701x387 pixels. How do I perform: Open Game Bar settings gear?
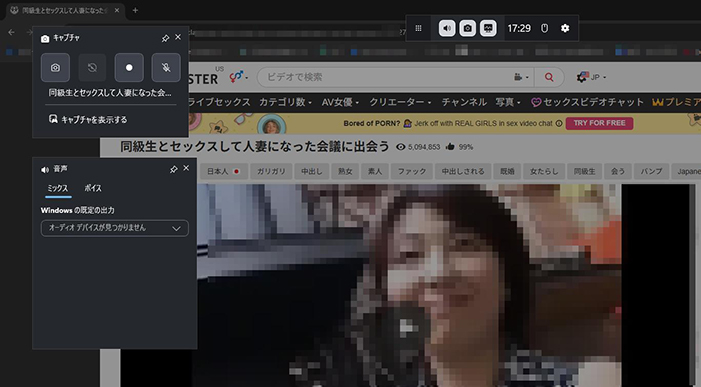[x=565, y=29]
